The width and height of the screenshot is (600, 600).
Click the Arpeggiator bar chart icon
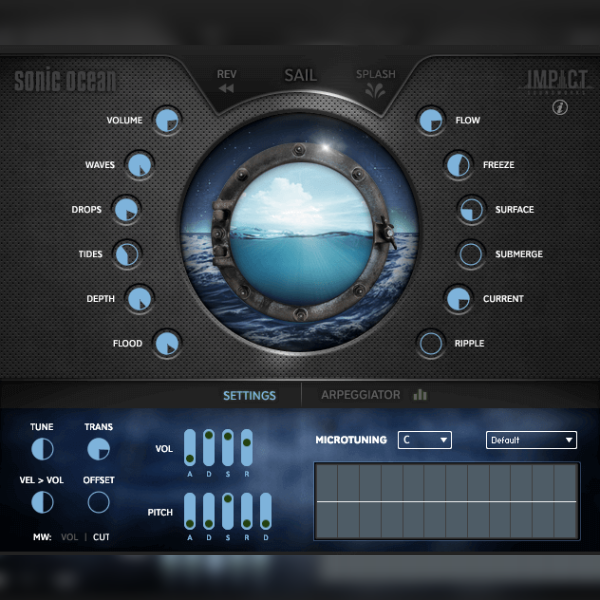(420, 395)
